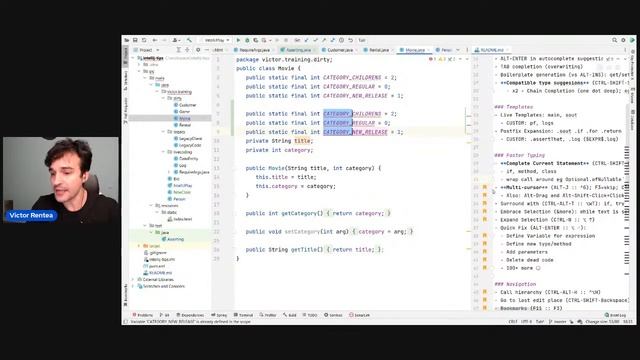Open the run configuration dropdown
This screenshot has height=360, width=640.
(x=216, y=40)
